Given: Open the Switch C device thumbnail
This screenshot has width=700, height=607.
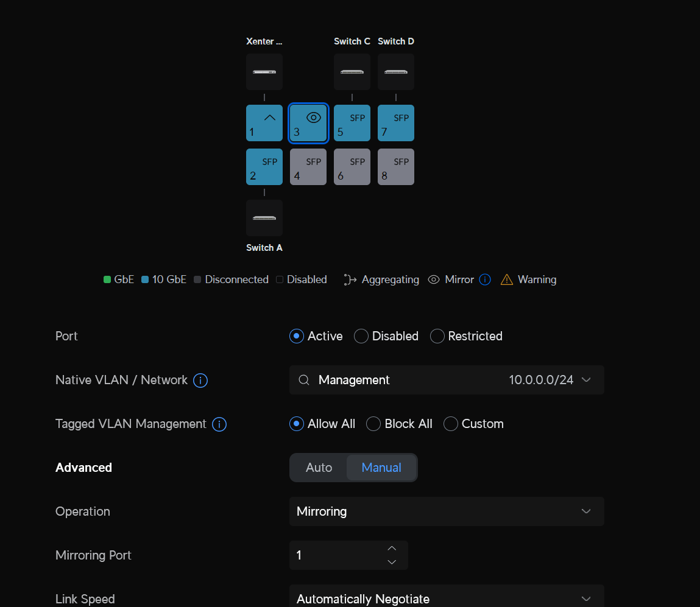Looking at the screenshot, I should (352, 72).
